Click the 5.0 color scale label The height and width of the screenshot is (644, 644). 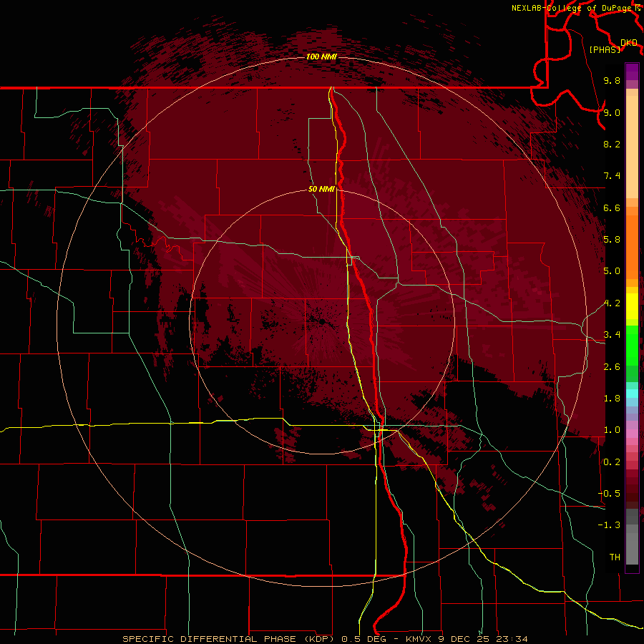612,271
